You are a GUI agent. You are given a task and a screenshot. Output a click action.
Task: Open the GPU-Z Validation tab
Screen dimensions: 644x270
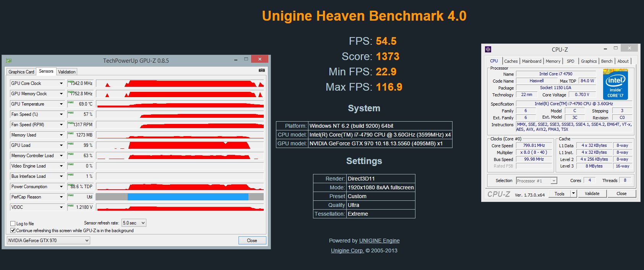(x=67, y=72)
